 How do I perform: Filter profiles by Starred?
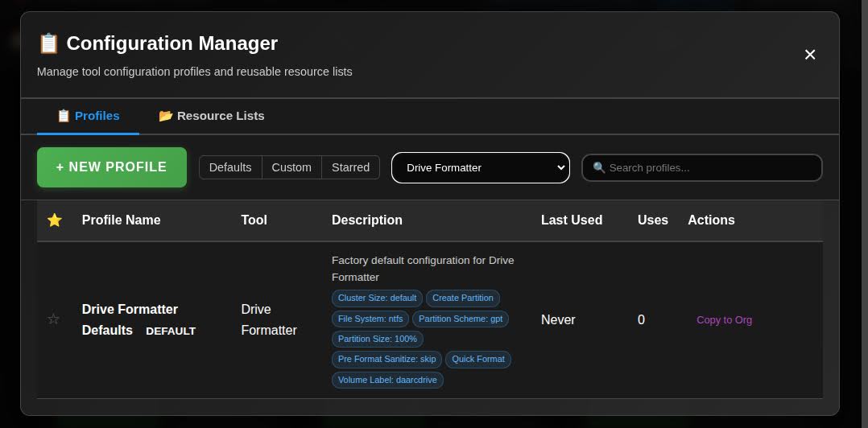coord(350,167)
